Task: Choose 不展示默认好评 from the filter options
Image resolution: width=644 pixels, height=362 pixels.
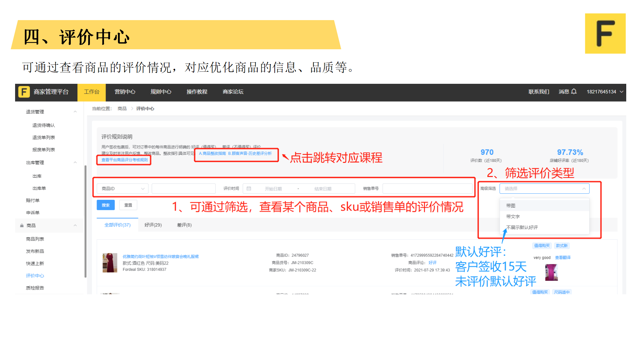Action: [544, 228]
